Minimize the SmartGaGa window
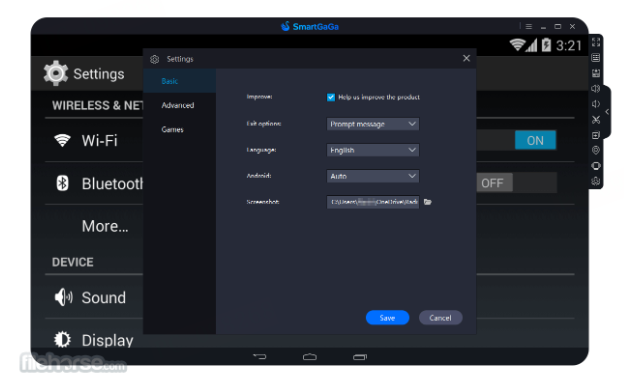The image size is (624, 385). click(543, 27)
